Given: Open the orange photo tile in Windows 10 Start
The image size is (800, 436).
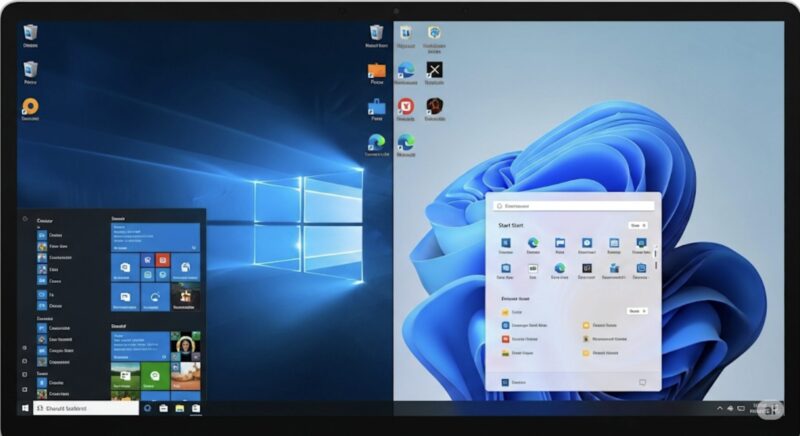Looking at the screenshot, I should (185, 376).
